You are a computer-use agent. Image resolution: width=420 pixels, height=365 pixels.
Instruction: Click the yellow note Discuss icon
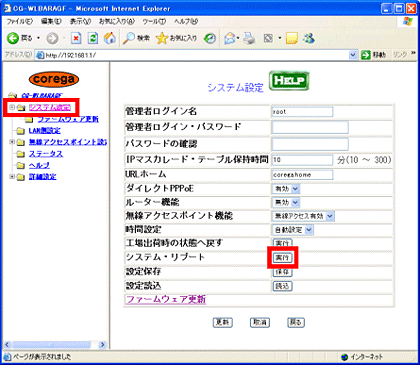292,39
